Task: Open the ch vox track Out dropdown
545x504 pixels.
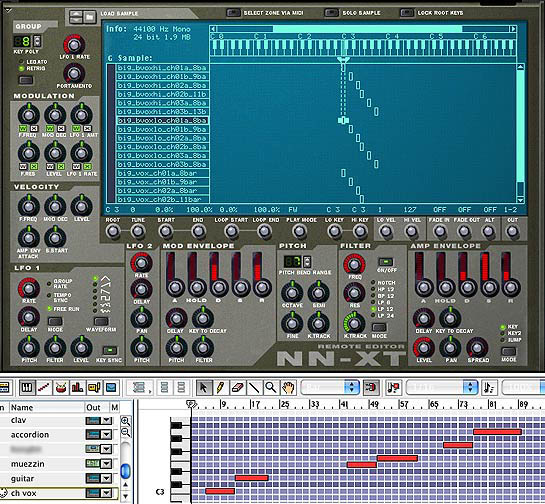Action: pos(106,493)
